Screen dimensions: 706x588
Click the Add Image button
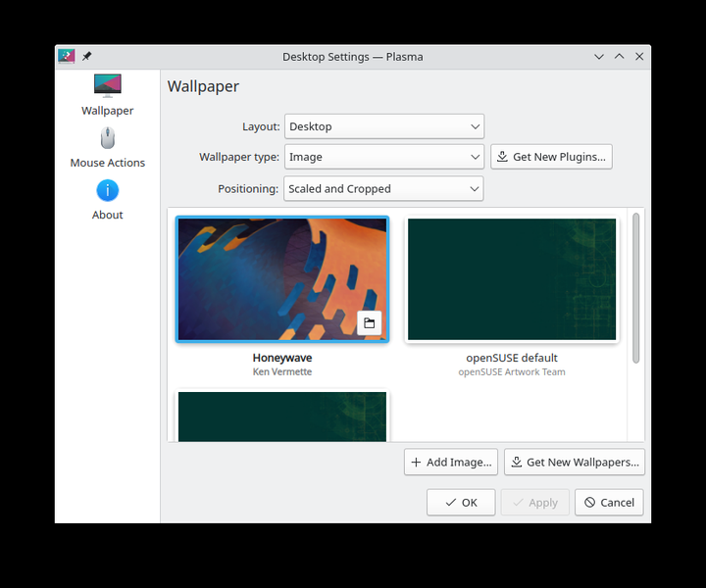pyautogui.click(x=451, y=462)
